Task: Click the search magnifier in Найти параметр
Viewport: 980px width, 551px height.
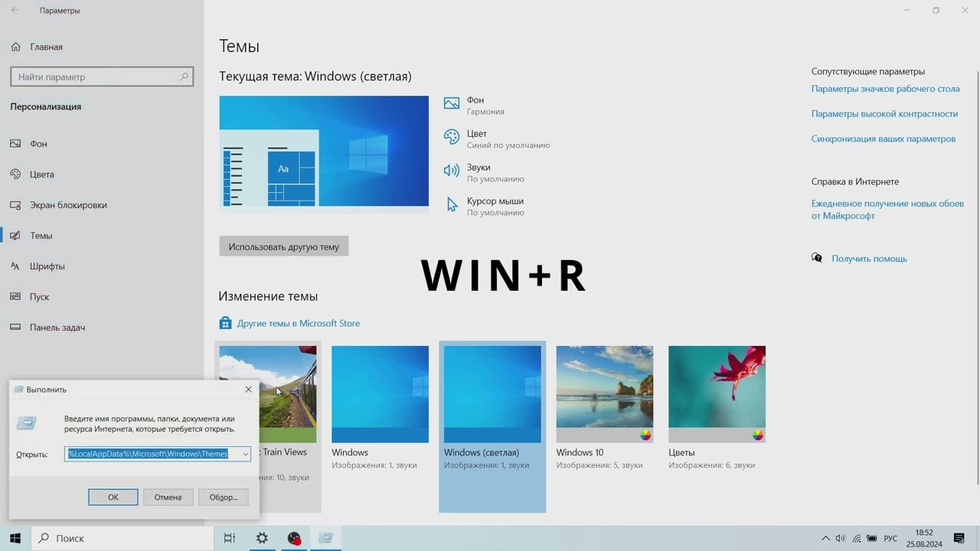Action: pos(184,77)
